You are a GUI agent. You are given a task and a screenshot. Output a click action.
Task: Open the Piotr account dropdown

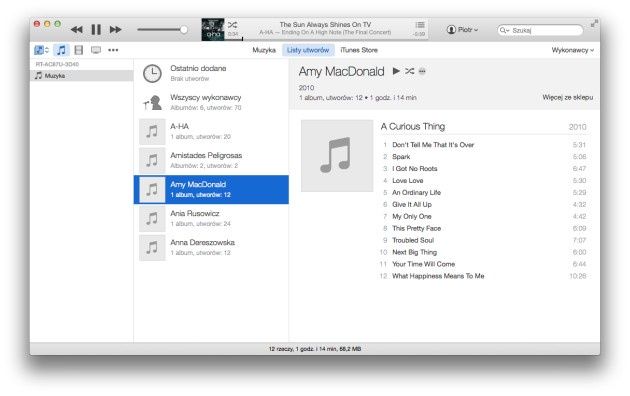click(x=462, y=29)
